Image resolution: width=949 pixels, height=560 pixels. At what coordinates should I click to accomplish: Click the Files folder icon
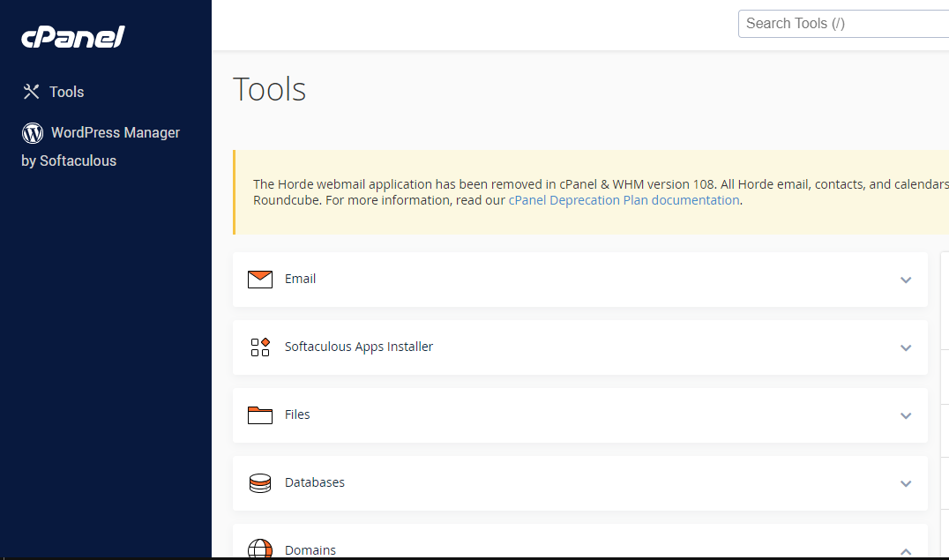(x=259, y=415)
